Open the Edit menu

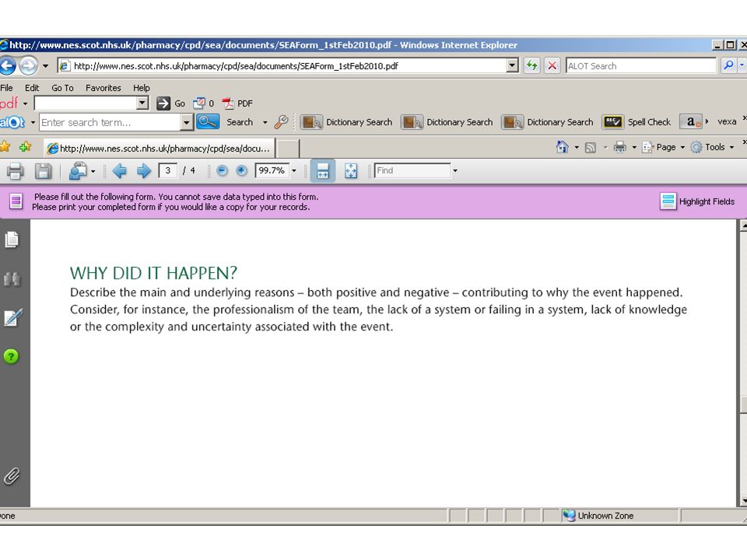(32, 88)
